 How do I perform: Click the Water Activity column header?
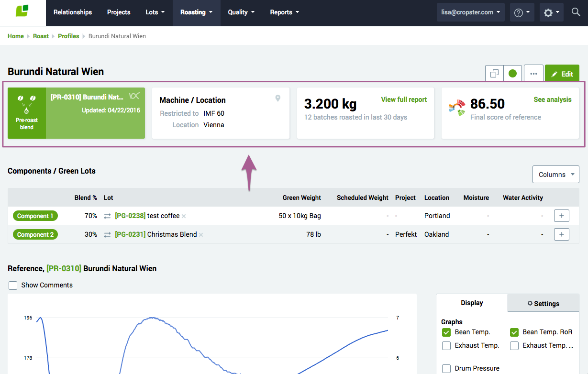click(x=523, y=198)
